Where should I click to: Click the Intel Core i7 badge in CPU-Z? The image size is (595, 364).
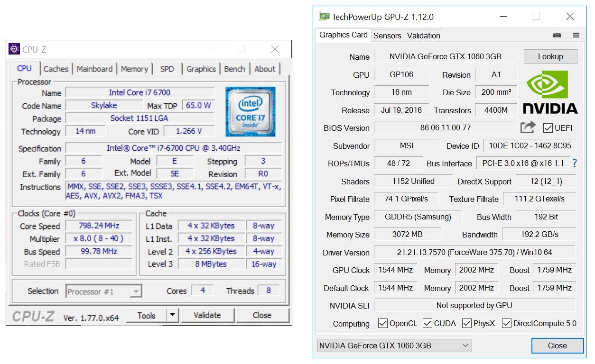pyautogui.click(x=250, y=111)
